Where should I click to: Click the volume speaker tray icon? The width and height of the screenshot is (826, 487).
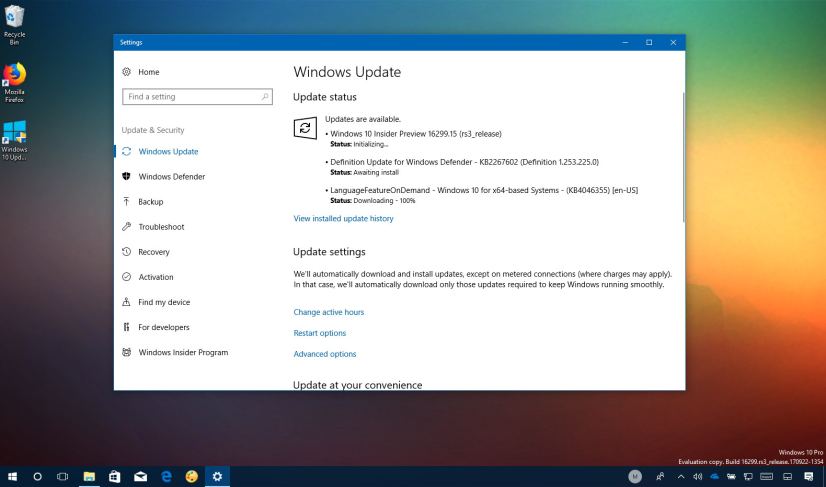698,476
